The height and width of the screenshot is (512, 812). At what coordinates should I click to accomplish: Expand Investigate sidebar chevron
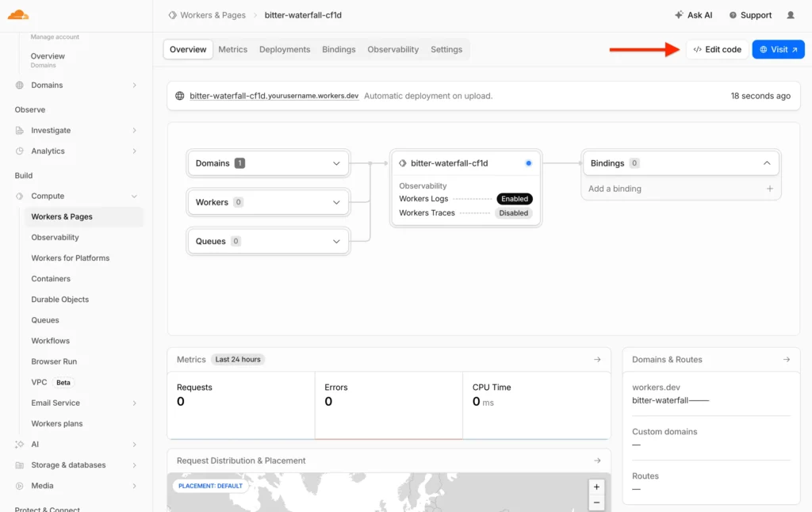click(134, 131)
